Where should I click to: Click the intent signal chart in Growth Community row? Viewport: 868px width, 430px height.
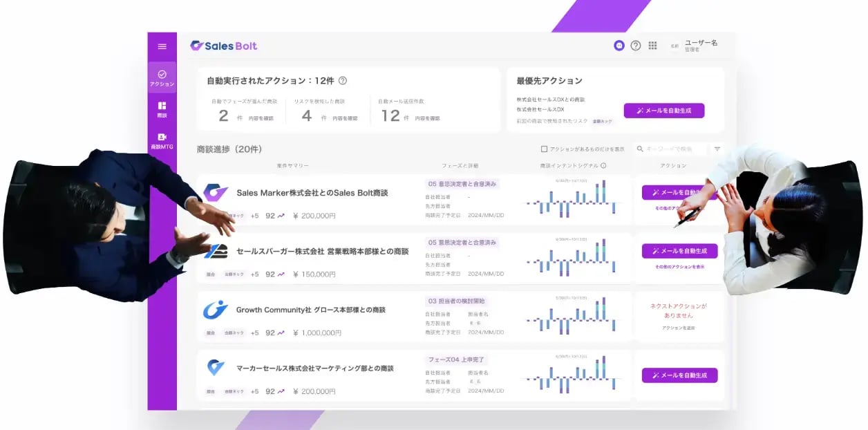(x=571, y=317)
